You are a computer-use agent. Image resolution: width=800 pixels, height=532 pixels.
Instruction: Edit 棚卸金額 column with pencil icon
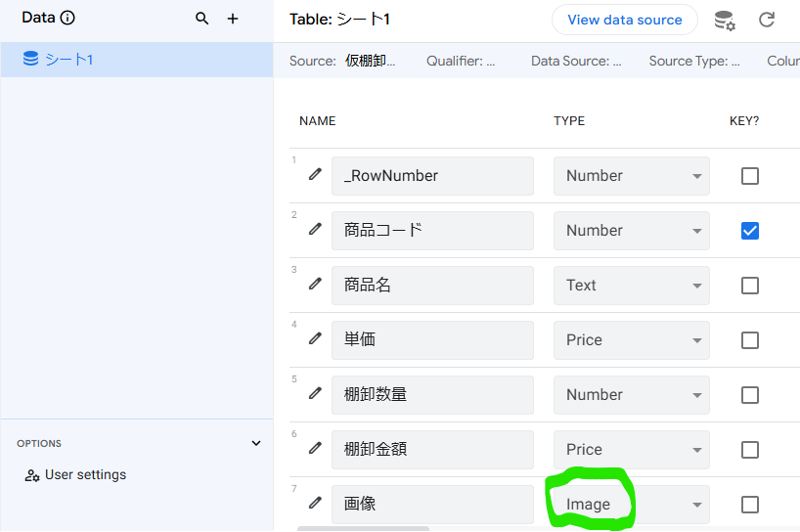(315, 448)
